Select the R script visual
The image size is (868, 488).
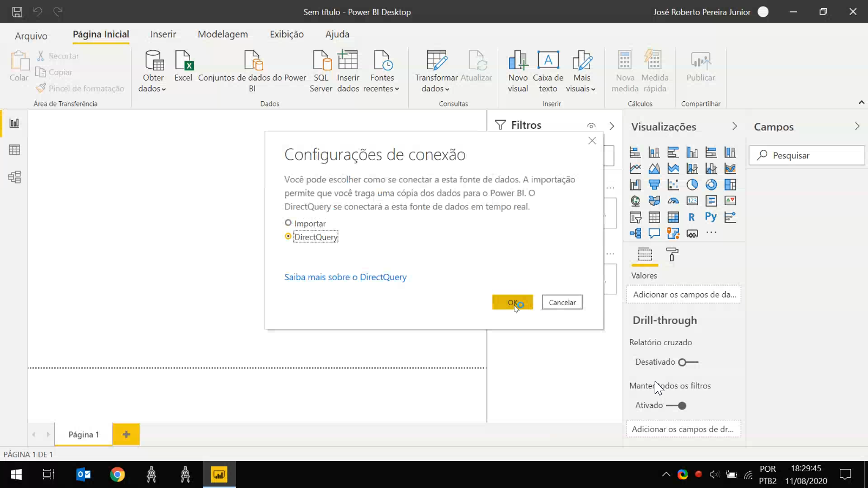pyautogui.click(x=692, y=217)
